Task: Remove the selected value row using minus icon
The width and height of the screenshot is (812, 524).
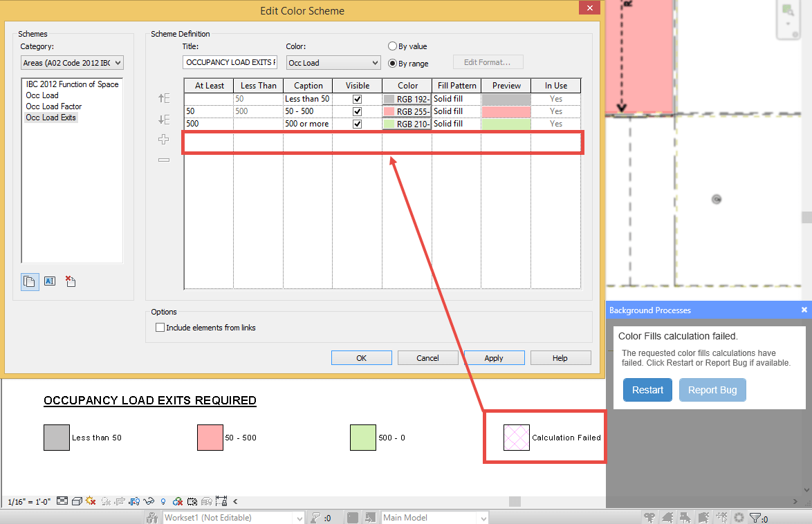Action: point(164,160)
